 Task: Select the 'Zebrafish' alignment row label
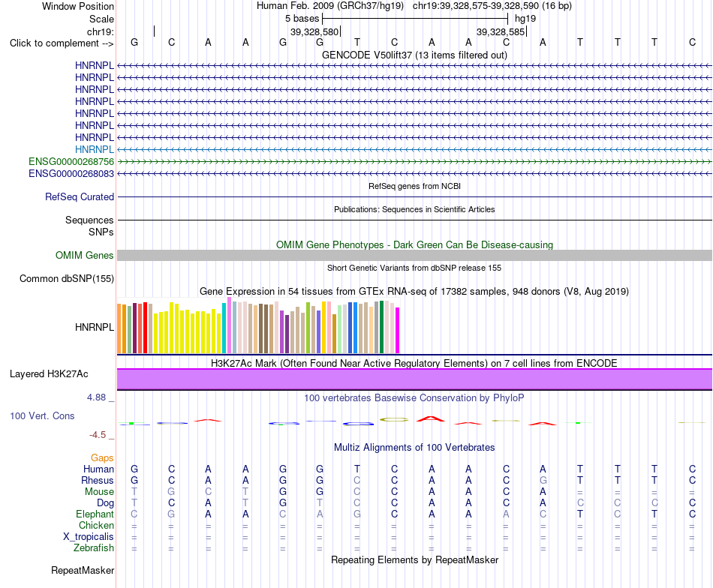(x=94, y=548)
